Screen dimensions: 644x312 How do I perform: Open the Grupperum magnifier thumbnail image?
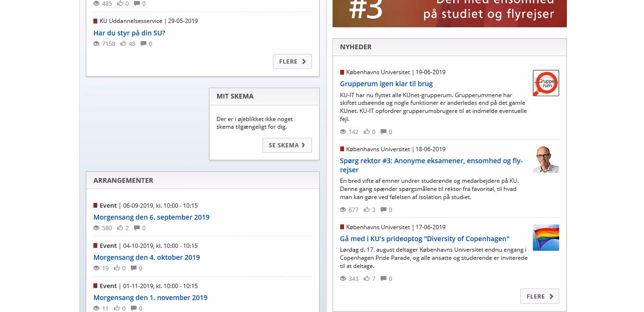[x=546, y=83]
